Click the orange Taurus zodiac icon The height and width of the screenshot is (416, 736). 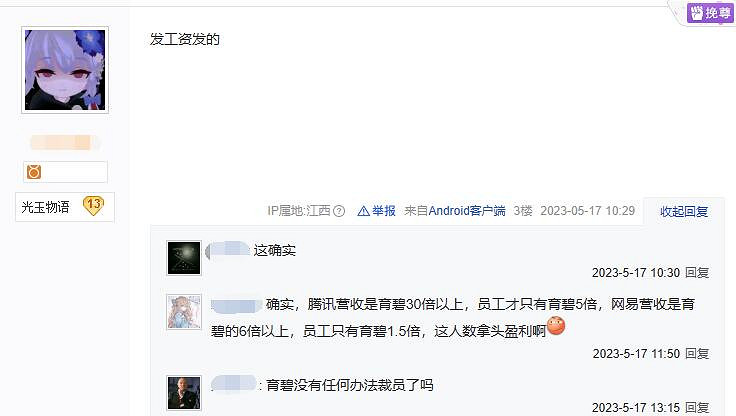[34, 172]
